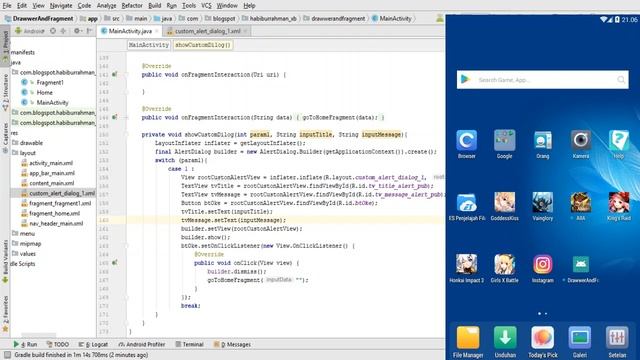Click the Google Play search field
Screen dimensions: 640x360
coord(542,80)
